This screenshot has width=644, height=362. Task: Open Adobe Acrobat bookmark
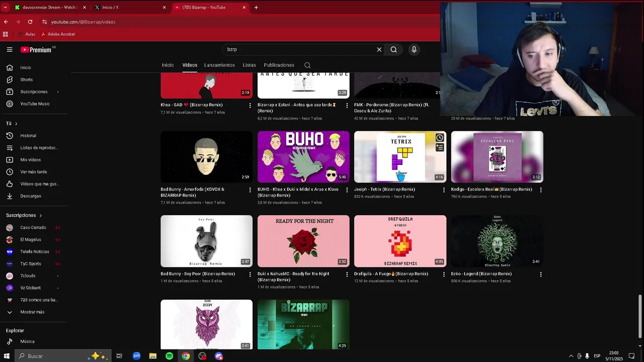[58, 34]
